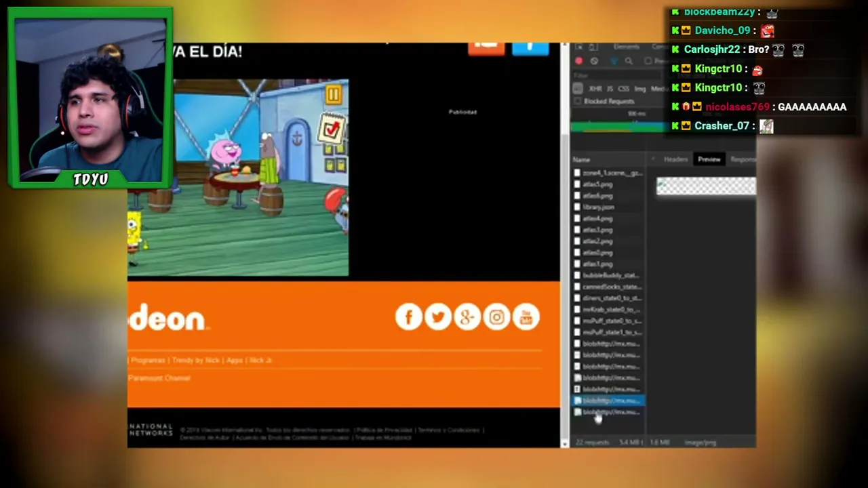The width and height of the screenshot is (868, 488).
Task: Open the Nick Jr footer link
Action: (260, 361)
